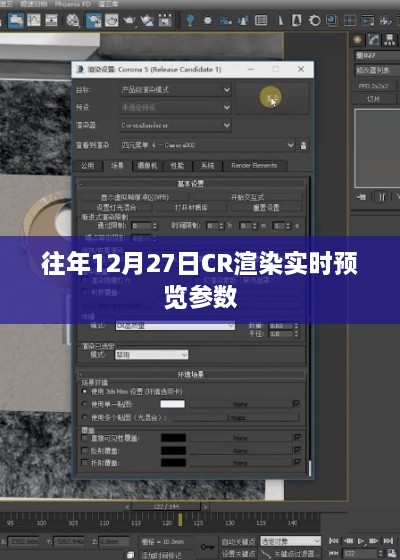The height and width of the screenshot is (560, 400).
Task: Collapse the scene environment rollout
Action: (x=191, y=374)
